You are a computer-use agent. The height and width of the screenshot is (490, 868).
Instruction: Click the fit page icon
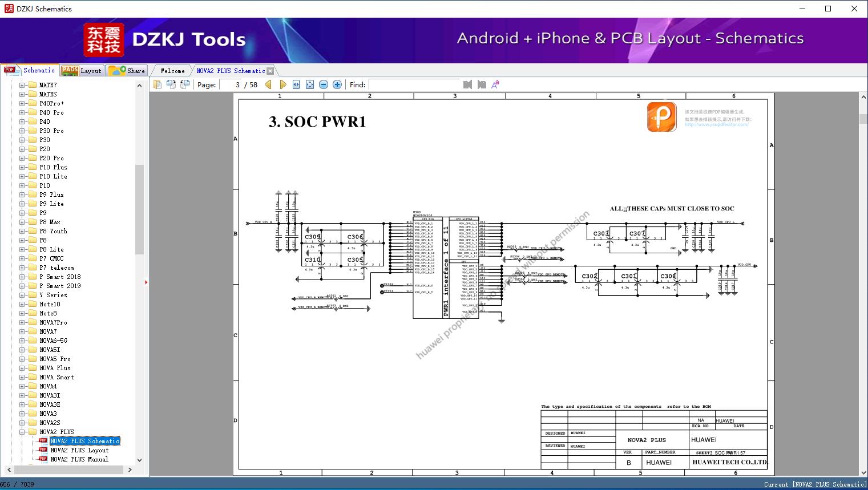point(310,84)
